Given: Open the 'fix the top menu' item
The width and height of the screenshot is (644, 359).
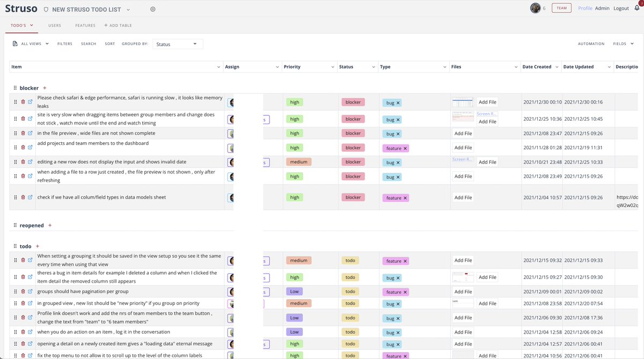Looking at the screenshot, I should coord(30,356).
